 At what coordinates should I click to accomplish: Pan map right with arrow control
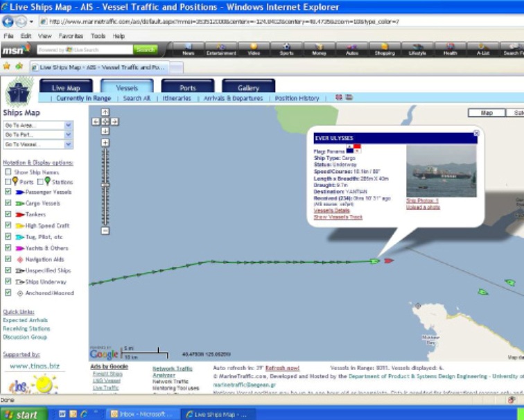pyautogui.click(x=114, y=121)
